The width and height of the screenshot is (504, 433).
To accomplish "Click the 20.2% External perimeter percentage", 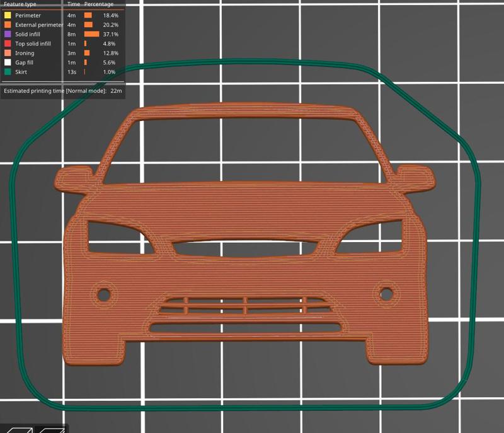I will coord(111,25).
